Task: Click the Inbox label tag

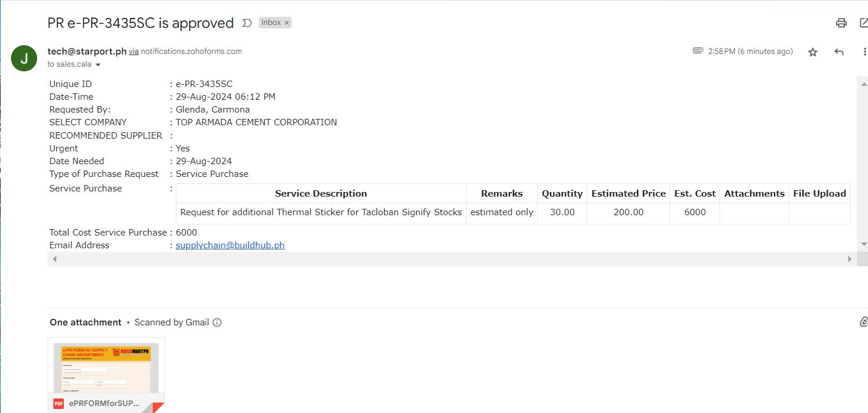Action: point(270,23)
